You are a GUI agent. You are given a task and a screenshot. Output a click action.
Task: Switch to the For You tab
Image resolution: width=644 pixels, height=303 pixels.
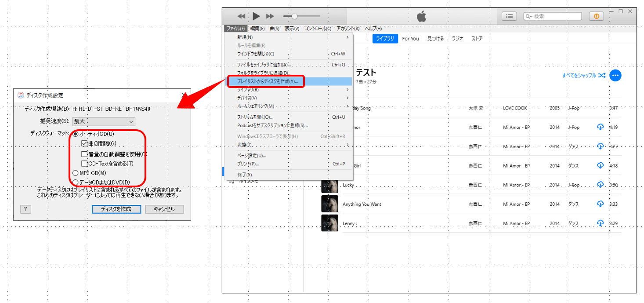click(410, 39)
